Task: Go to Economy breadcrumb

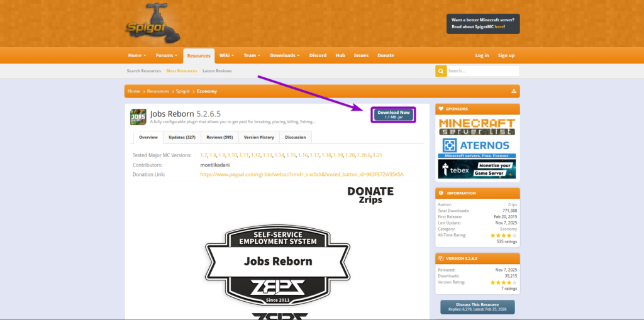Action: pyautogui.click(x=206, y=91)
